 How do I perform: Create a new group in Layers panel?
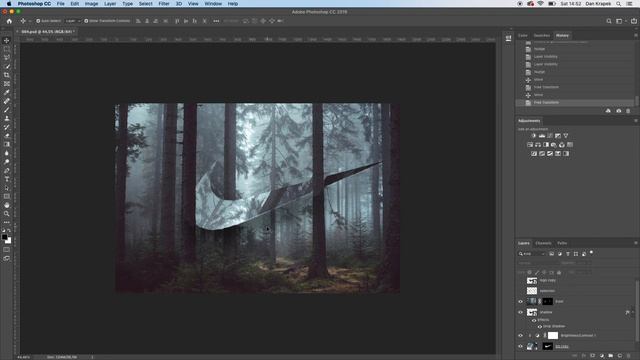611,356
